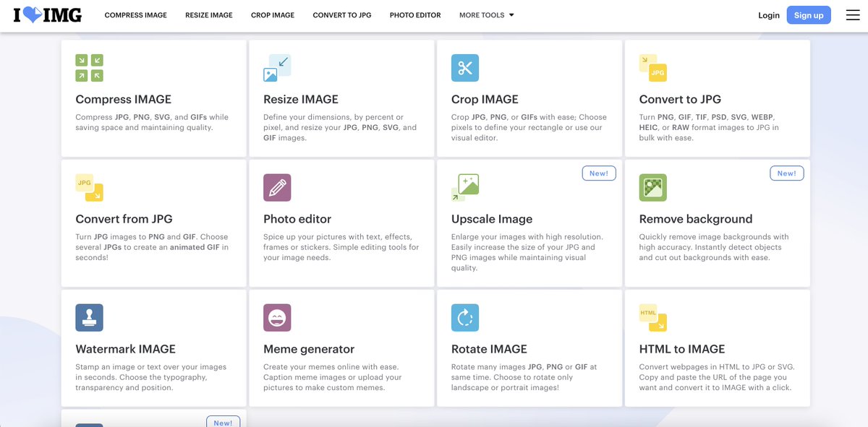This screenshot has width=868, height=427.
Task: Click the Rotate IMAGE circular arrow icon
Action: pyautogui.click(x=464, y=316)
